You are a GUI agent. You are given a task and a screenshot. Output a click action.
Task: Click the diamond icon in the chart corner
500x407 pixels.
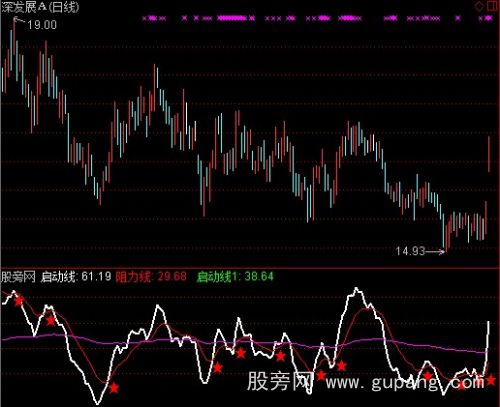tap(479, 6)
